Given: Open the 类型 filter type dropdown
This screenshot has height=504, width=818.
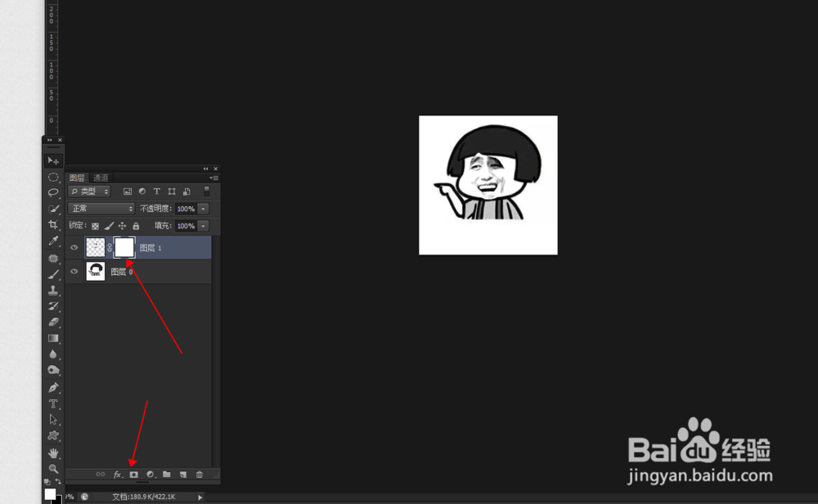Looking at the screenshot, I should click(89, 191).
